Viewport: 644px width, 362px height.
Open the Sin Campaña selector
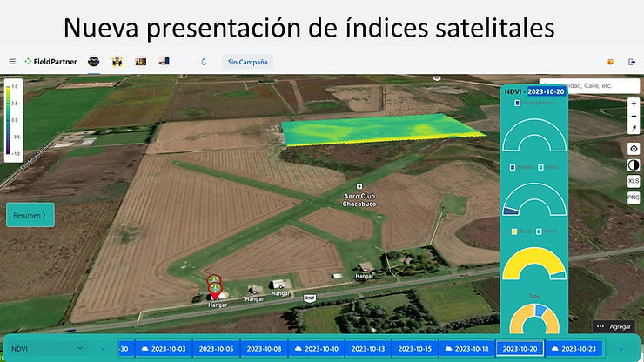[248, 62]
